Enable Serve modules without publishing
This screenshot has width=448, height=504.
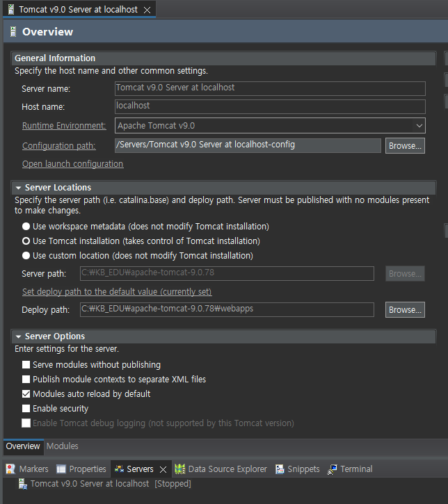[x=26, y=364]
